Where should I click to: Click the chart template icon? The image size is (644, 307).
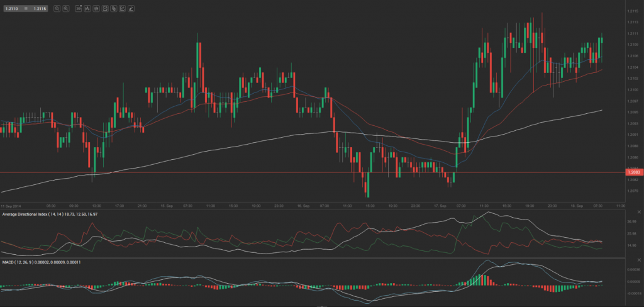pos(105,8)
